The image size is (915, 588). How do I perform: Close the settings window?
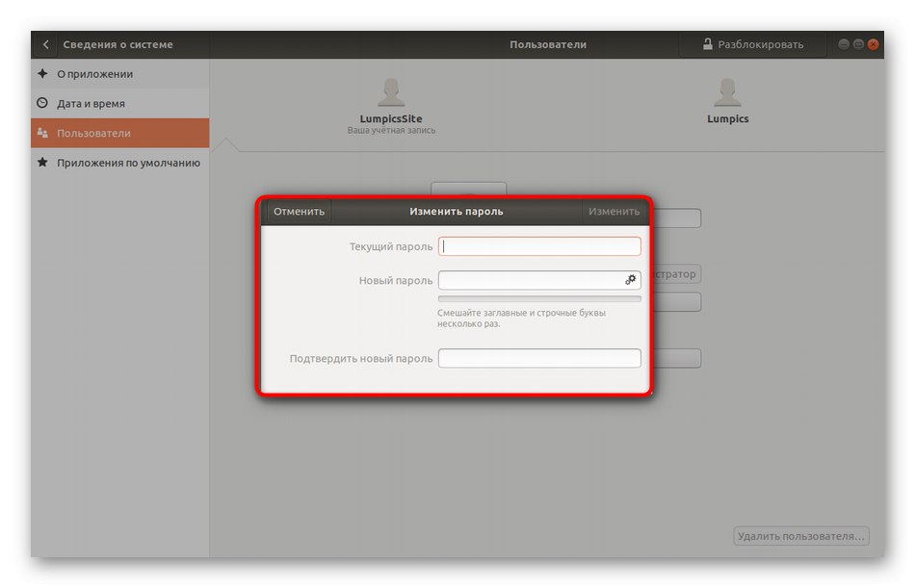[x=873, y=44]
